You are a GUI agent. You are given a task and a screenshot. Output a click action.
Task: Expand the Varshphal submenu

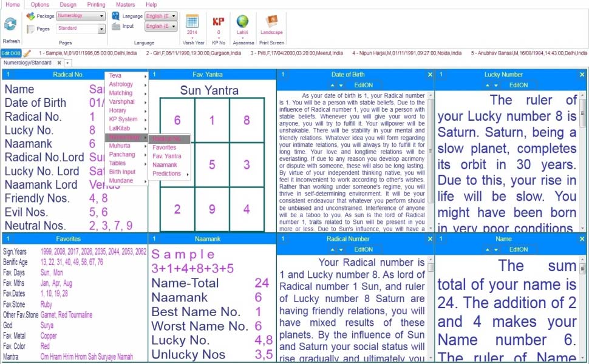[x=126, y=101]
